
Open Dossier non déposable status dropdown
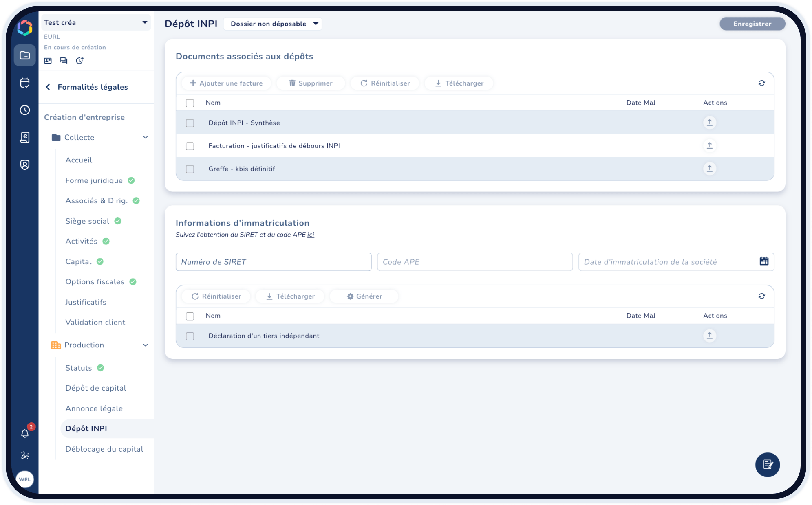(273, 24)
